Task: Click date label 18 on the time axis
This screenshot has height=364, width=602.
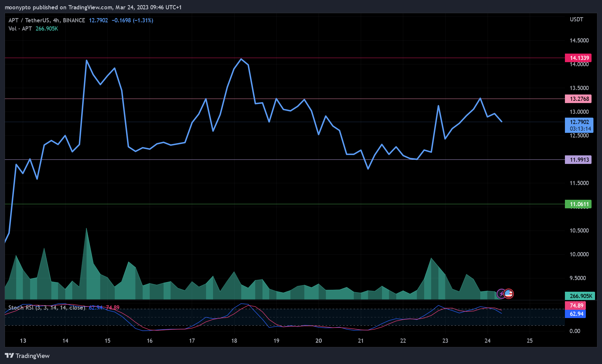Action: [234, 341]
